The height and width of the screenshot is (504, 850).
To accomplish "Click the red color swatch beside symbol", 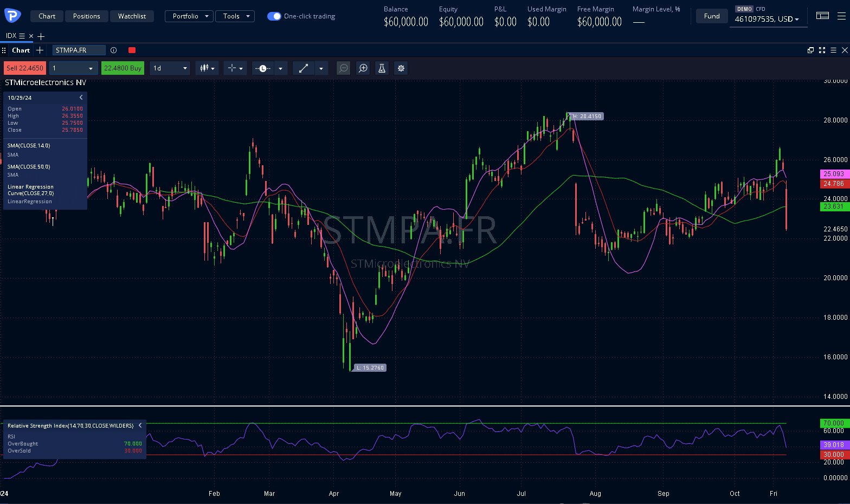I will [132, 50].
